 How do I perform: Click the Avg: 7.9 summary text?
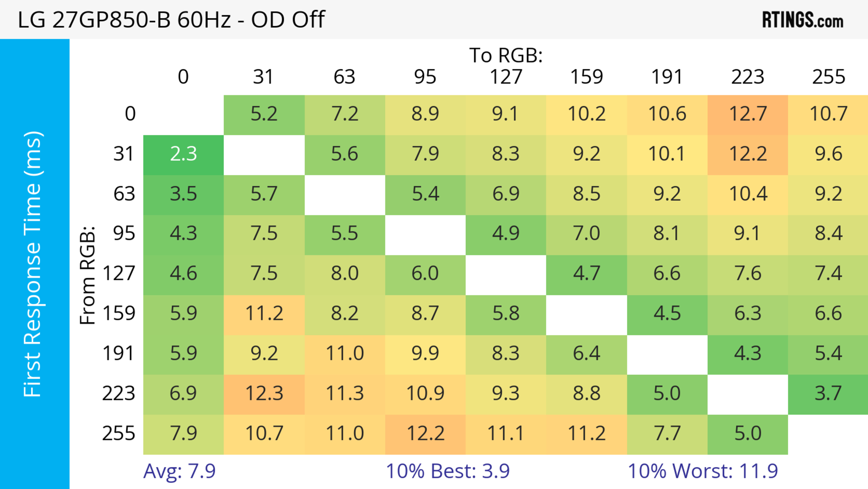[179, 471]
